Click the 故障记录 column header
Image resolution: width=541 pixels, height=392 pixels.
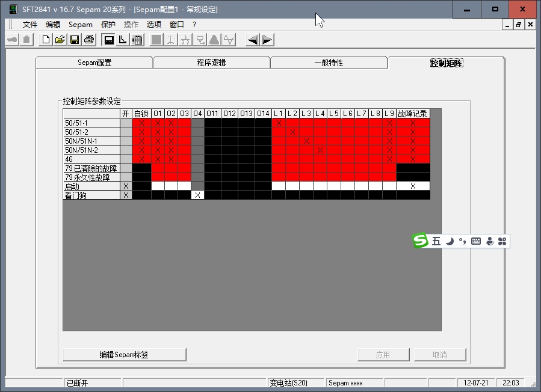(413, 114)
